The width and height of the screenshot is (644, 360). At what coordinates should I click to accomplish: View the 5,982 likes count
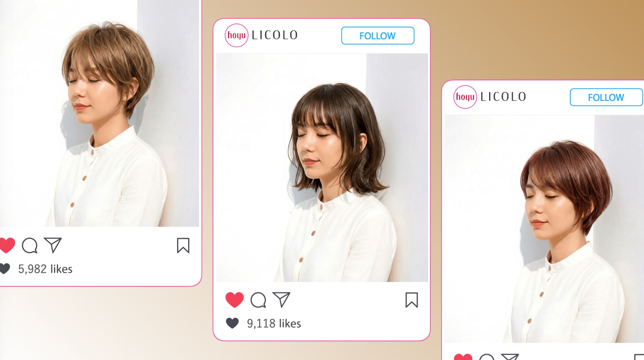coord(45,269)
